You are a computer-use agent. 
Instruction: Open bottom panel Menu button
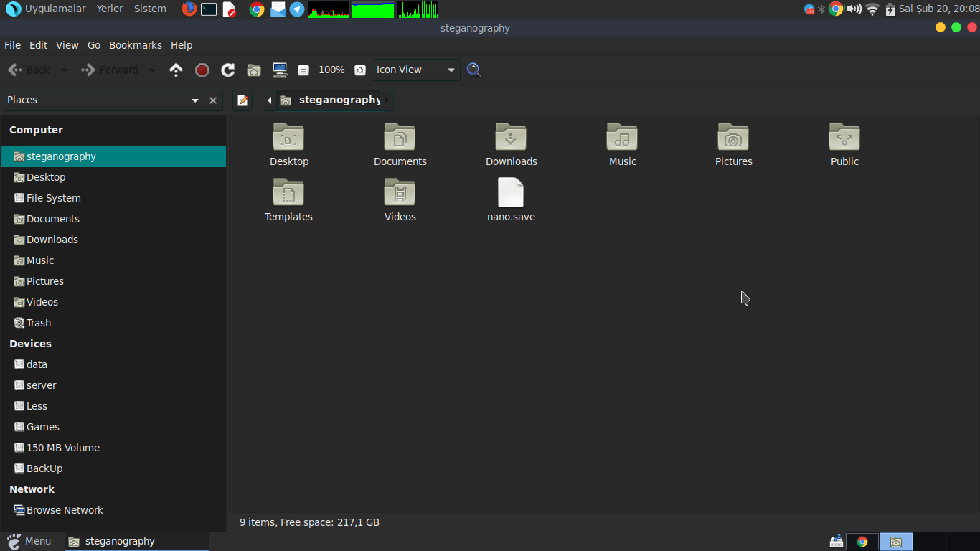(29, 541)
